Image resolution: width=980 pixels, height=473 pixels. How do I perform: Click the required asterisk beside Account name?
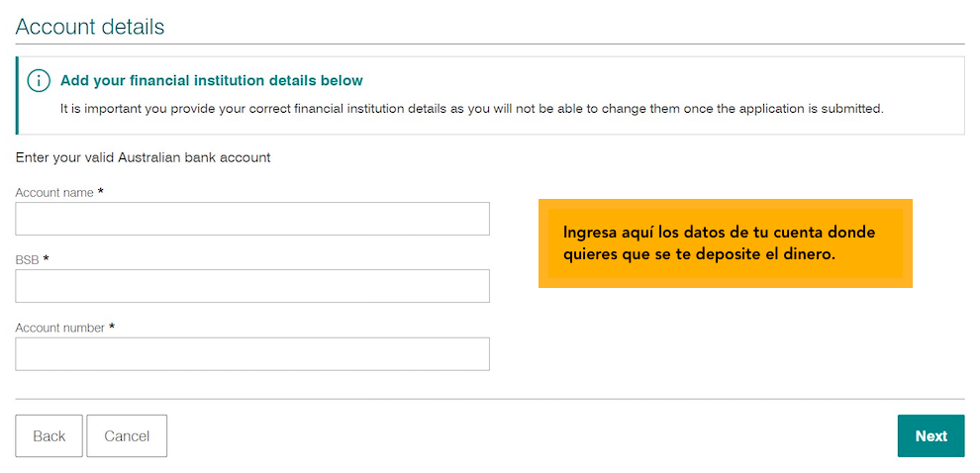pos(101,192)
